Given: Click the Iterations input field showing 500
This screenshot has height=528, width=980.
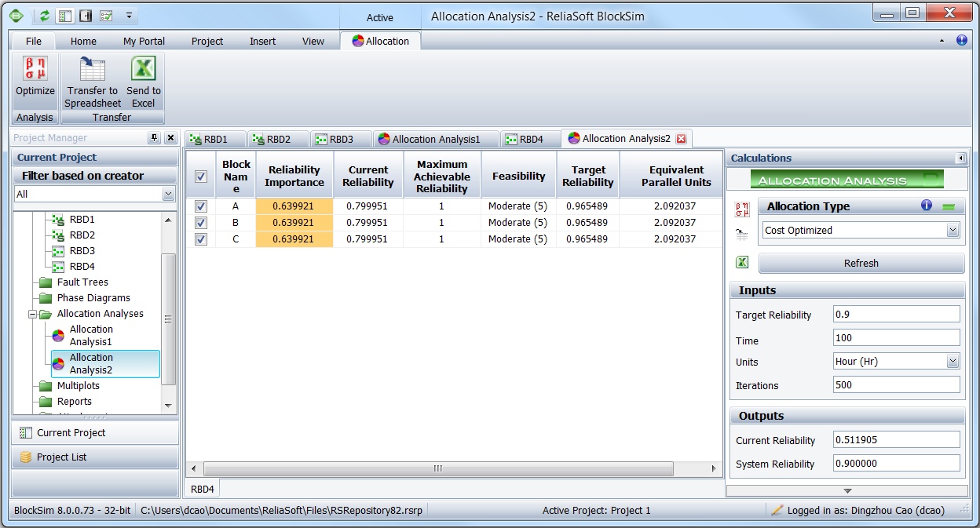Looking at the screenshot, I should 897,384.
